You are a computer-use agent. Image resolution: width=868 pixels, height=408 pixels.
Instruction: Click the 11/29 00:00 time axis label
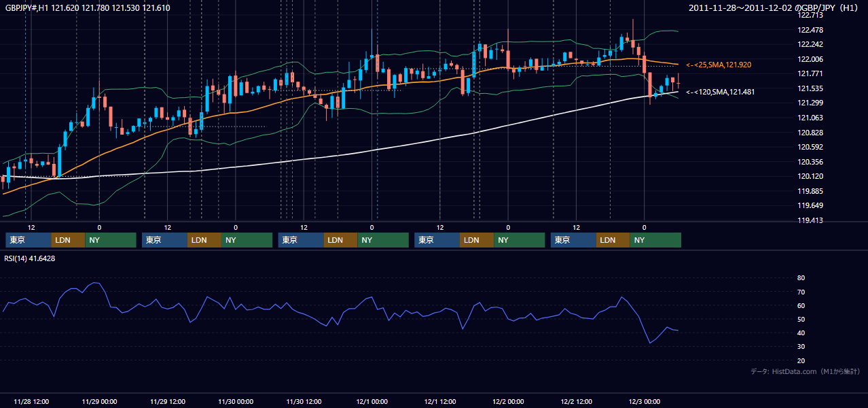pyautogui.click(x=99, y=401)
